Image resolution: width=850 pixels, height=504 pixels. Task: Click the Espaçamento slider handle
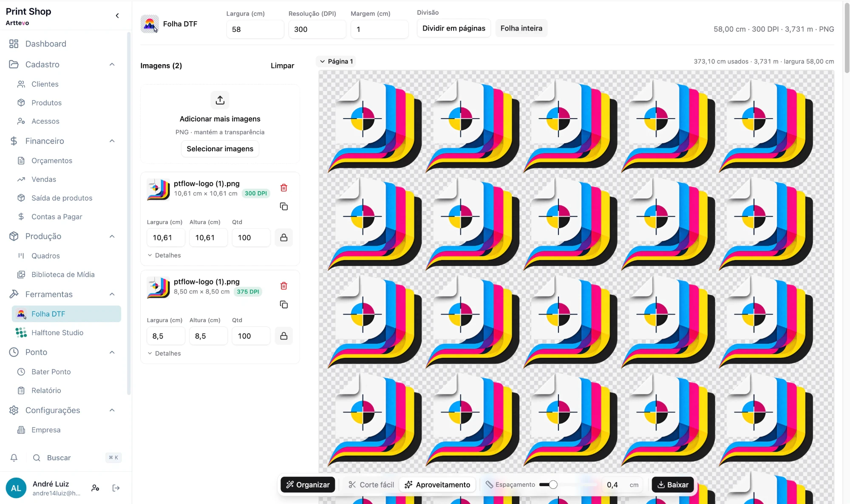[x=553, y=485]
